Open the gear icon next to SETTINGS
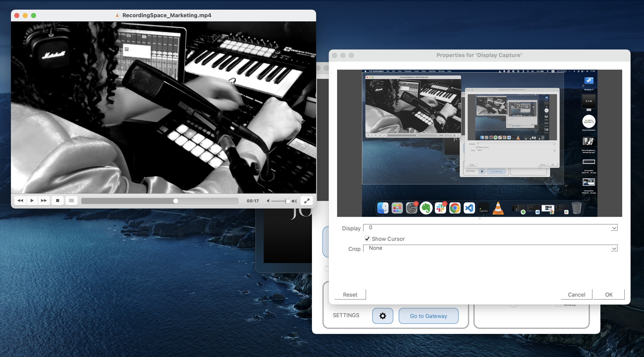The image size is (644, 357). click(x=383, y=316)
